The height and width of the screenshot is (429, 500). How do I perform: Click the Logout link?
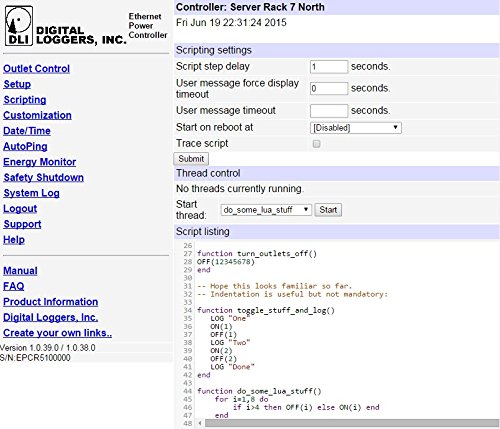tap(20, 209)
